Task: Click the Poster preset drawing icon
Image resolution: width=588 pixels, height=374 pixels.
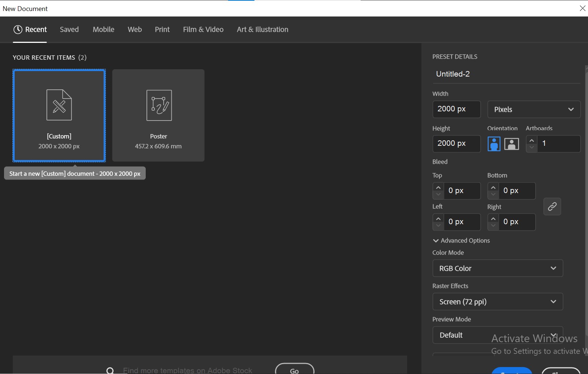Action: coord(159,105)
